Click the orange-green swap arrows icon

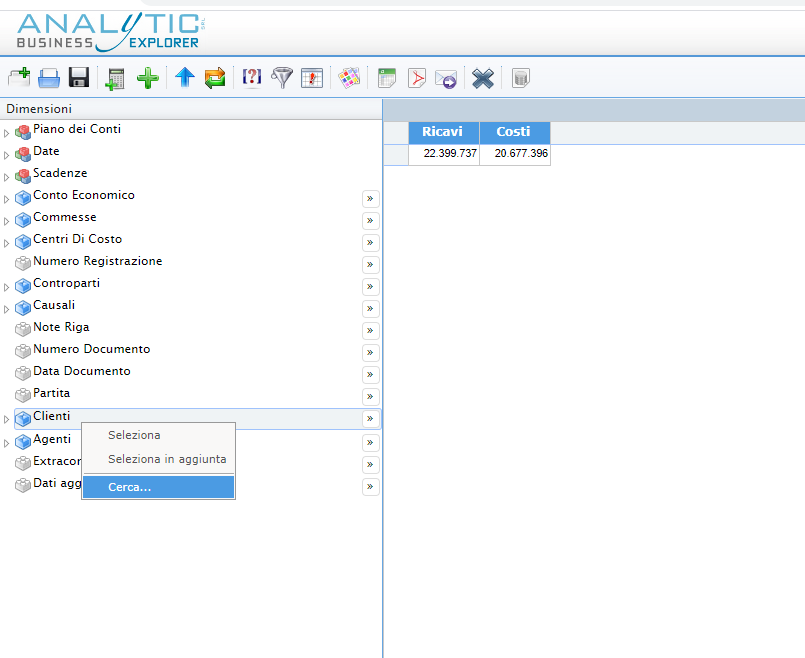[214, 78]
